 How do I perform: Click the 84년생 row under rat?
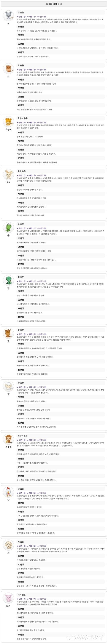61,27
